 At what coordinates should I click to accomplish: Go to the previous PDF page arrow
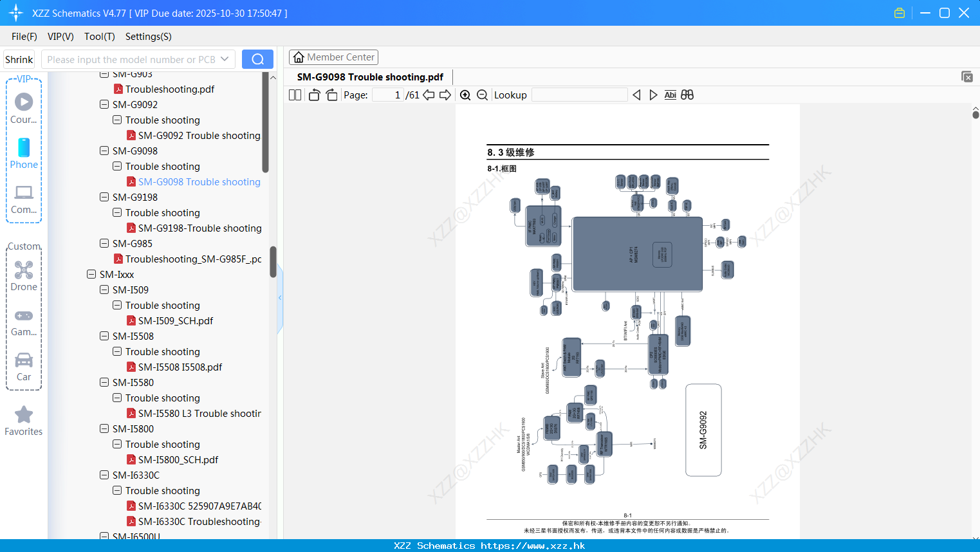coord(429,95)
